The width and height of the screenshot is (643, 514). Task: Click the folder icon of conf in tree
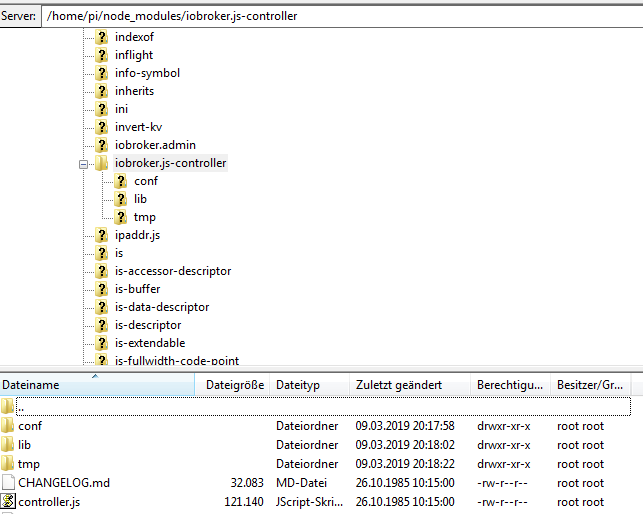121,181
